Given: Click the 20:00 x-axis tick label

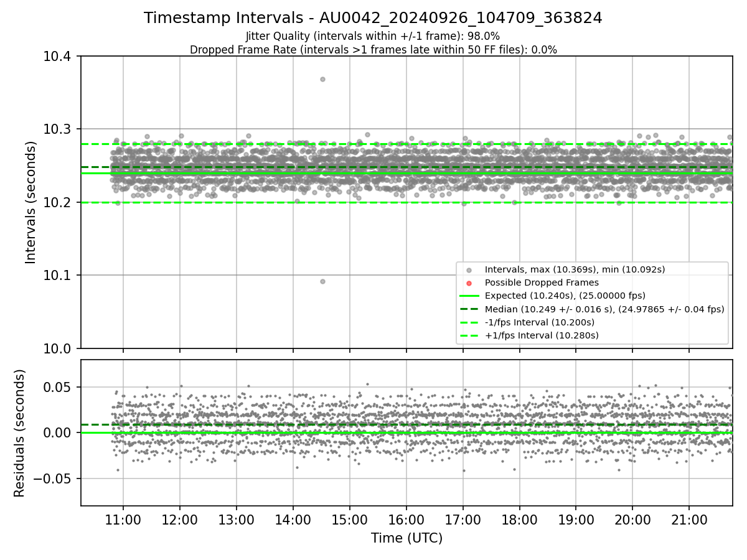Looking at the screenshot, I should coord(632,519).
